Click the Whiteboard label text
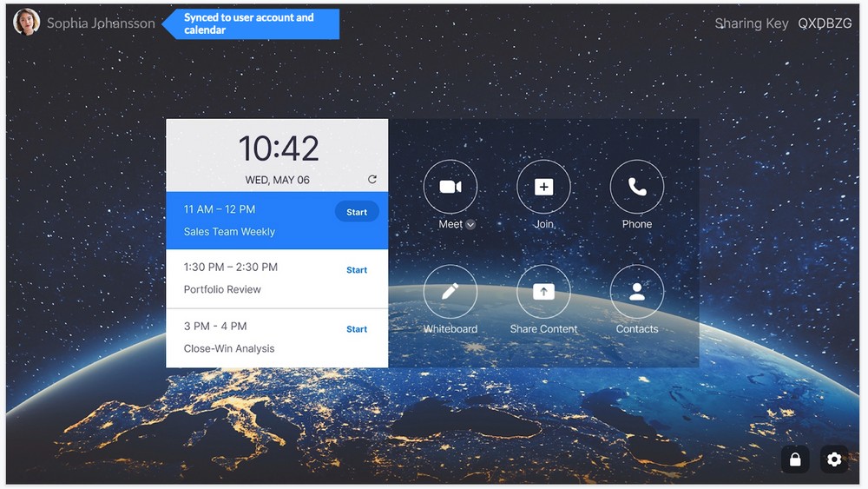 coord(450,329)
